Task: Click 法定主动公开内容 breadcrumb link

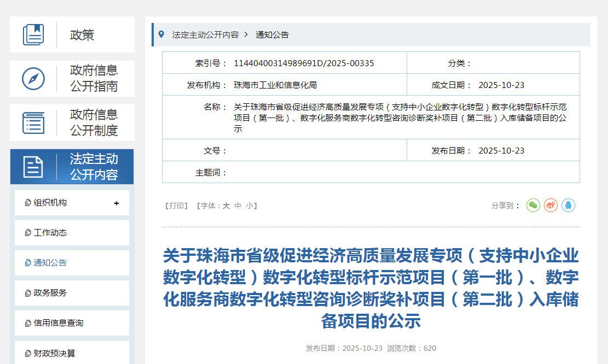Action: (205, 34)
